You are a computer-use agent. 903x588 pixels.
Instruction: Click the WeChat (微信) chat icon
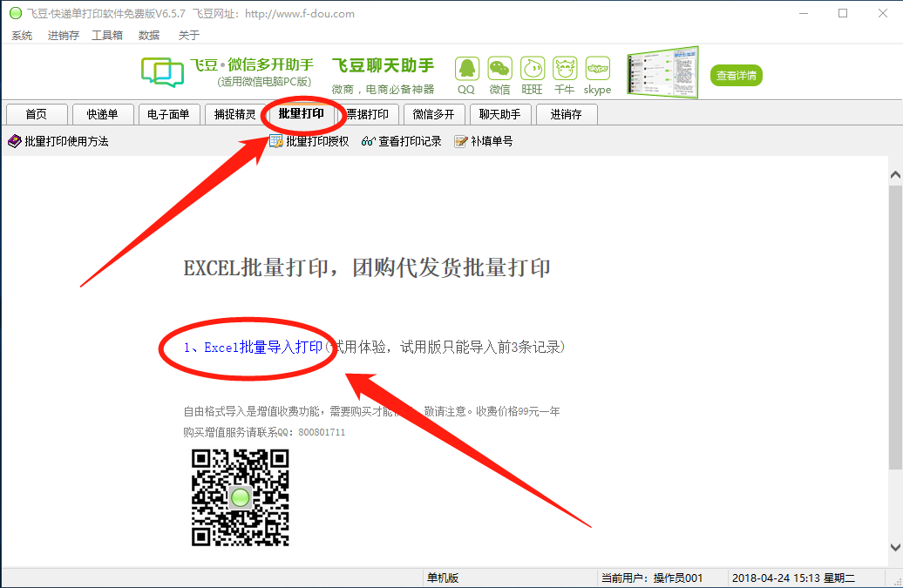pos(499,69)
